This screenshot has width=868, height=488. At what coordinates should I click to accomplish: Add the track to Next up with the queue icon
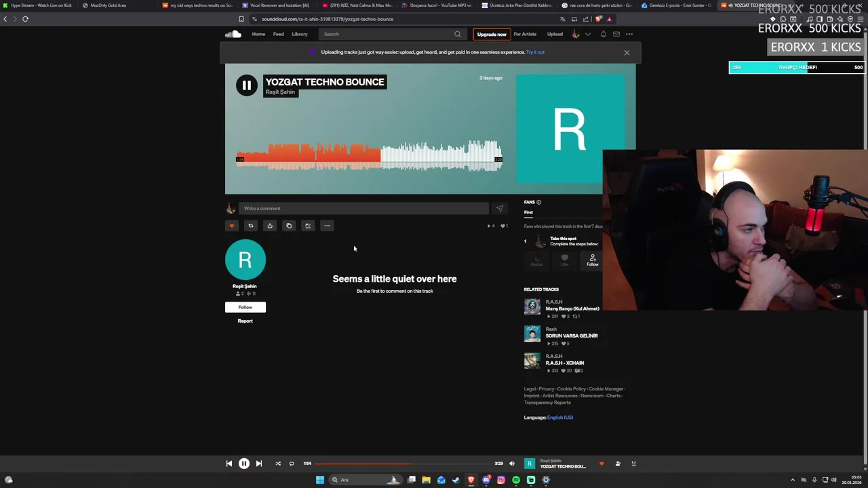[308, 226]
